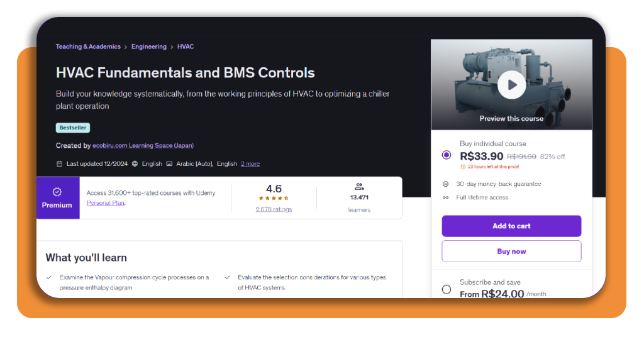The width and height of the screenshot is (644, 337).
Task: Click the checkmark beside selection considerations item
Action: 227,277
